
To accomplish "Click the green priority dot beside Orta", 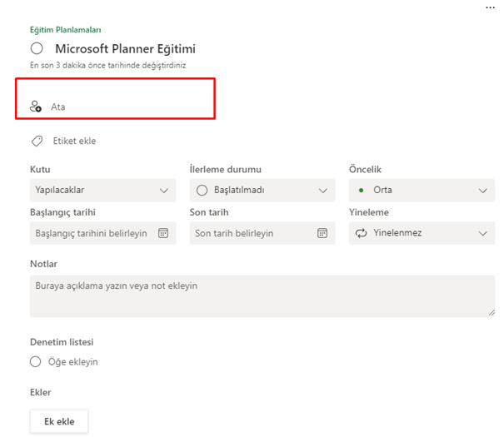I will pyautogui.click(x=361, y=190).
